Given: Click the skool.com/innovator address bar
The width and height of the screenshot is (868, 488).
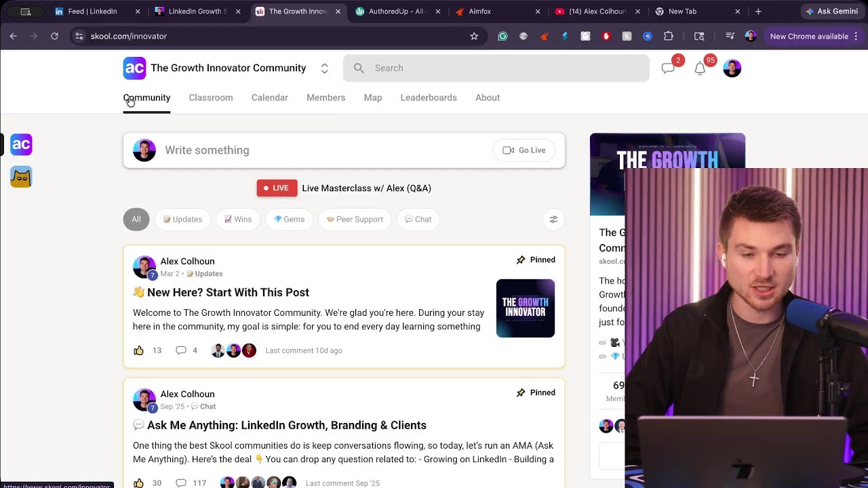Looking at the screenshot, I should tap(277, 36).
